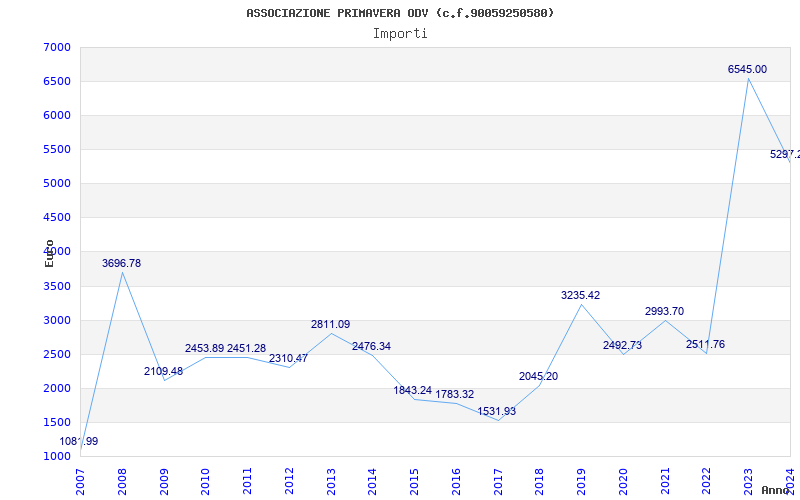This screenshot has width=800, height=500.
Task: Click the 2109.48 data label
Action: pyautogui.click(x=163, y=371)
